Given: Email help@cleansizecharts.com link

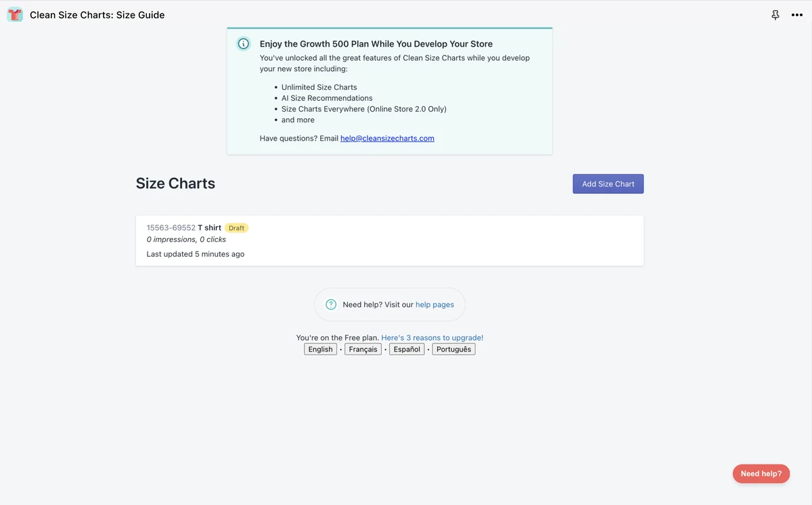Looking at the screenshot, I should pyautogui.click(x=387, y=138).
